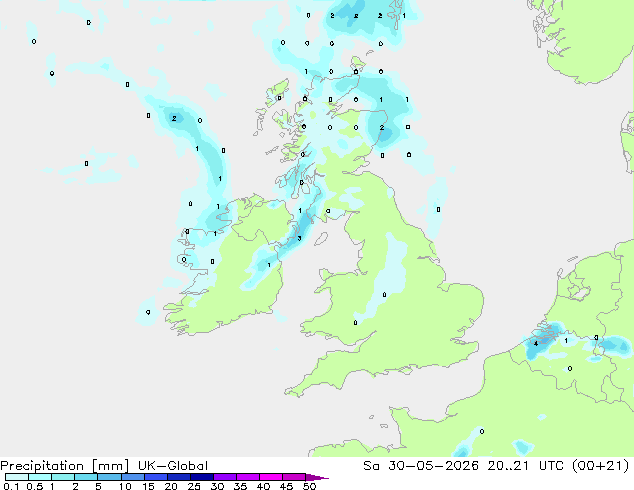Pick the 40–45 mm magenta legend swatch
This screenshot has height=490, width=634.
(271, 477)
